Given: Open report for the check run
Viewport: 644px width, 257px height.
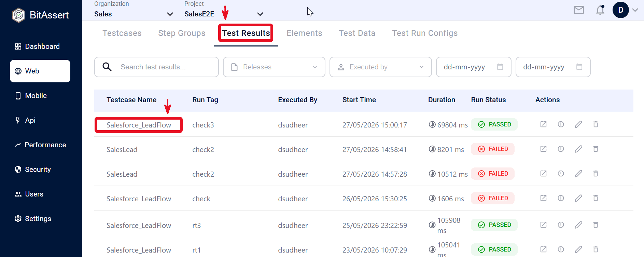Looking at the screenshot, I should (543, 198).
